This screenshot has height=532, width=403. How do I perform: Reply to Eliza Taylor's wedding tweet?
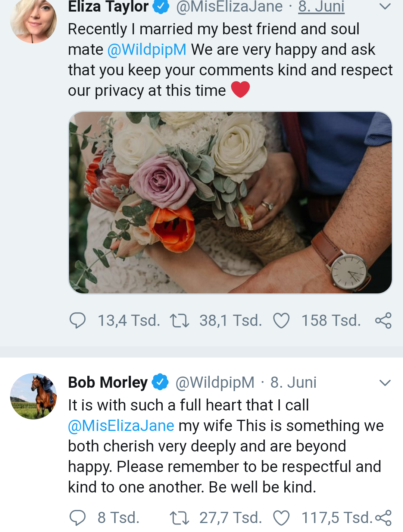tap(78, 321)
